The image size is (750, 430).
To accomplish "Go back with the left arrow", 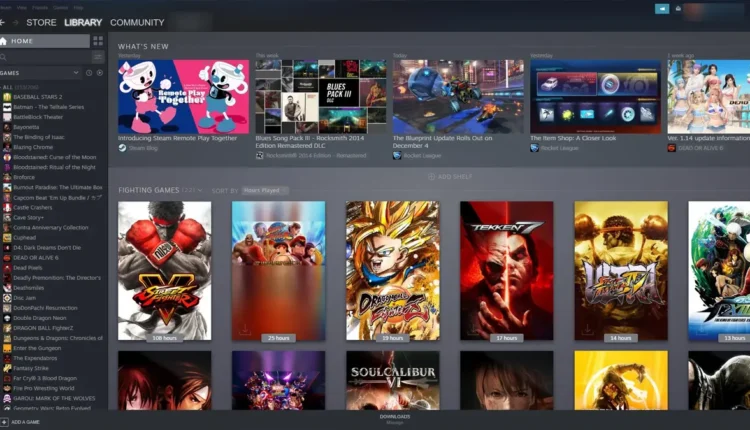I will pyautogui.click(x=2, y=22).
